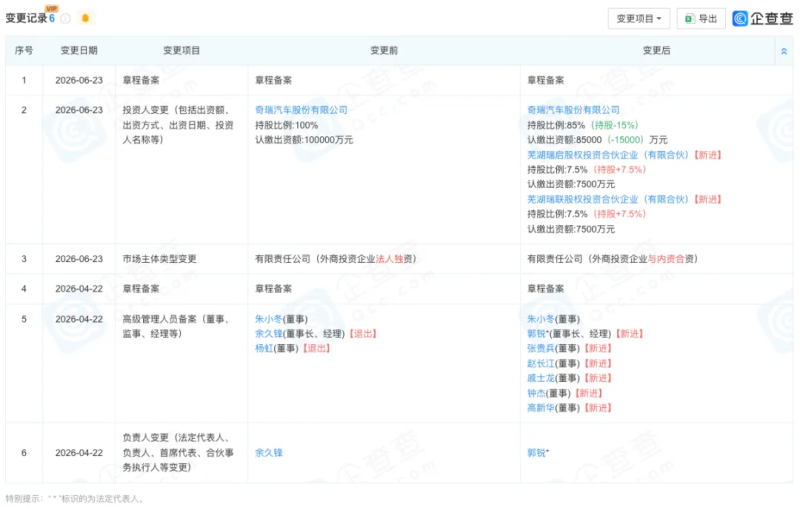Open 奇瑞汽车股份有限公司 link in 变更前 column

(x=301, y=110)
